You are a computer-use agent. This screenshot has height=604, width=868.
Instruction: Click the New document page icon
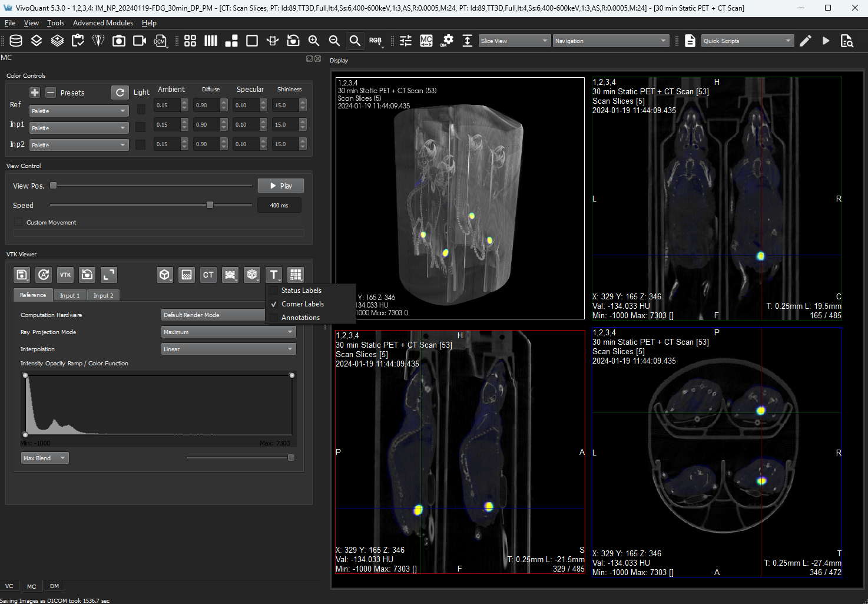[690, 41]
